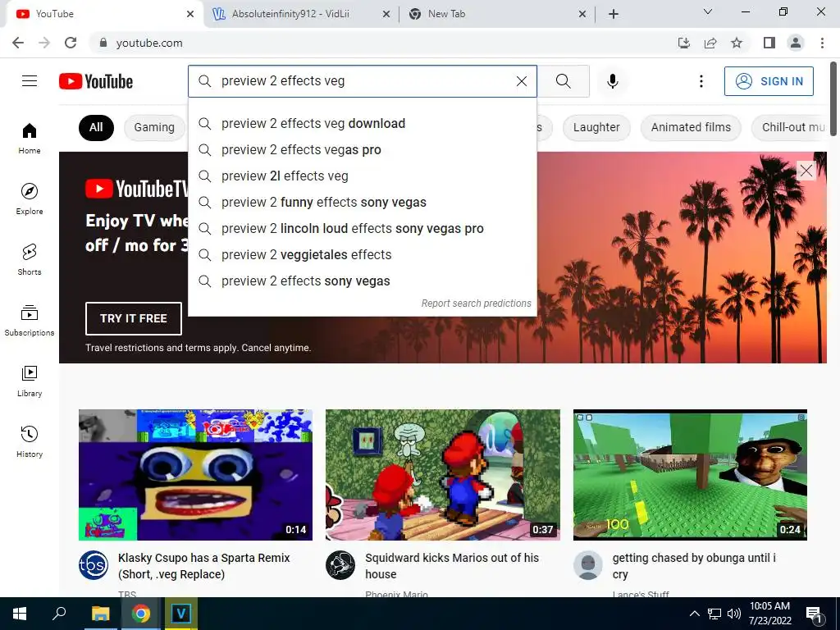
Task: Choose suggestion 'preview 2 funny effects sony vegas'
Action: tap(362, 202)
